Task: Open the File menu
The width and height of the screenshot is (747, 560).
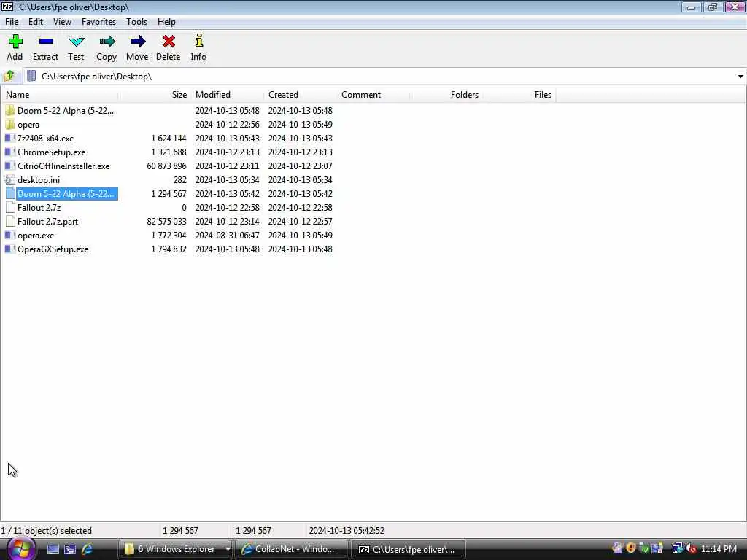Action: point(12,22)
